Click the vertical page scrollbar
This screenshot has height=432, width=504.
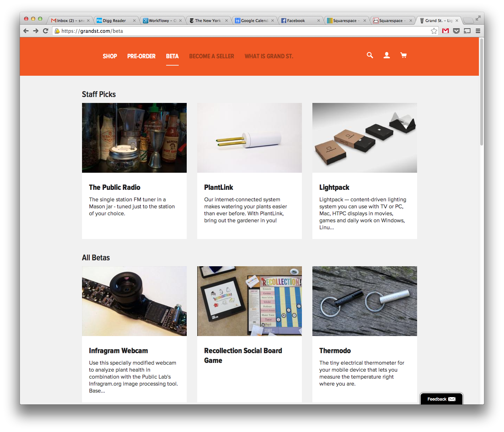pyautogui.click(x=481, y=92)
